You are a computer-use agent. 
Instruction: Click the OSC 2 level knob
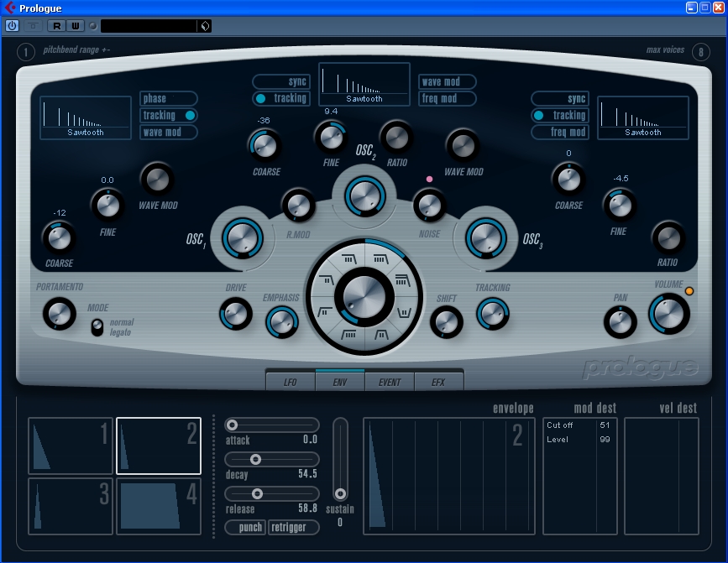pyautogui.click(x=365, y=196)
